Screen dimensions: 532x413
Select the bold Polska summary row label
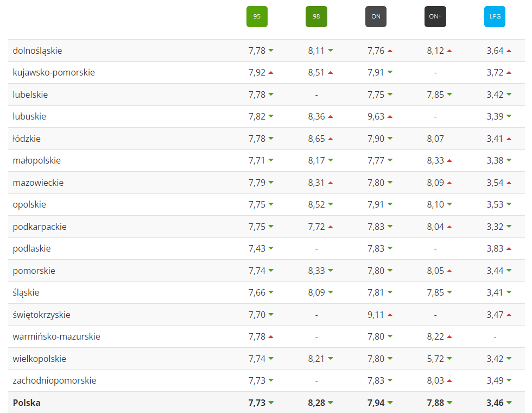[x=27, y=403]
